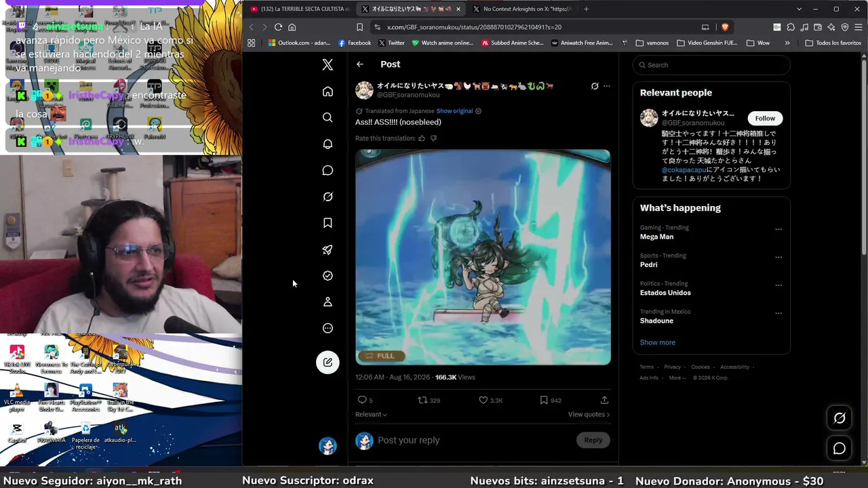Image resolution: width=868 pixels, height=488 pixels.
Task: Open Notifications bell in X sidebar
Action: point(328,144)
